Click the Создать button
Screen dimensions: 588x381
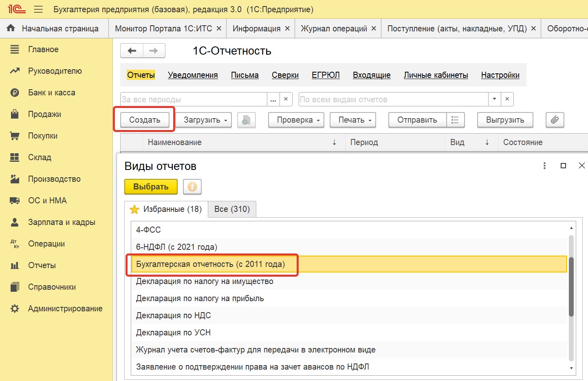click(145, 120)
